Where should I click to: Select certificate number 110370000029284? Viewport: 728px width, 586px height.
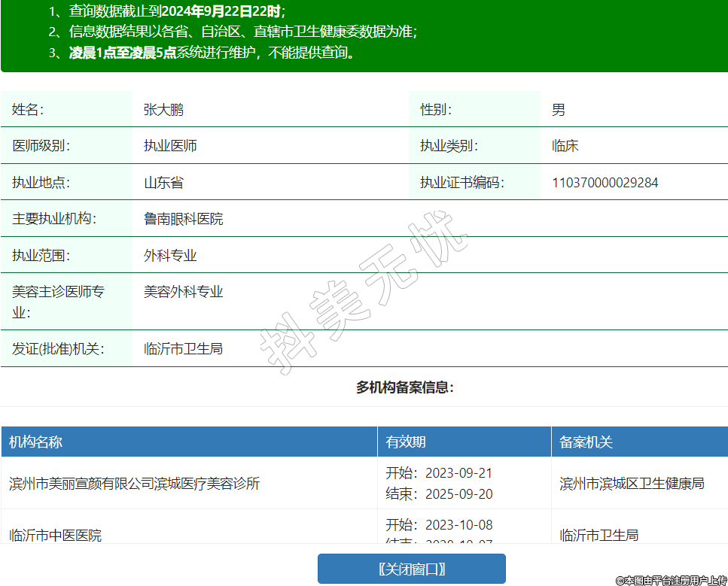pos(605,183)
